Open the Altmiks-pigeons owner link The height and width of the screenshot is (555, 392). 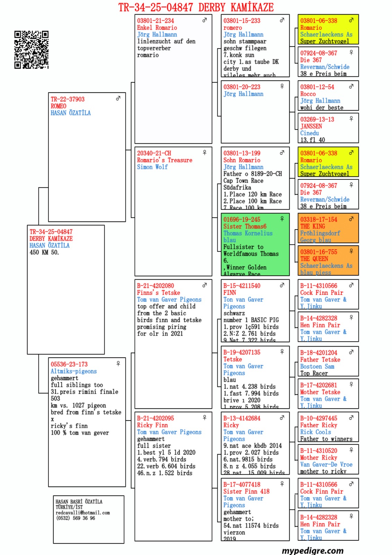click(73, 371)
